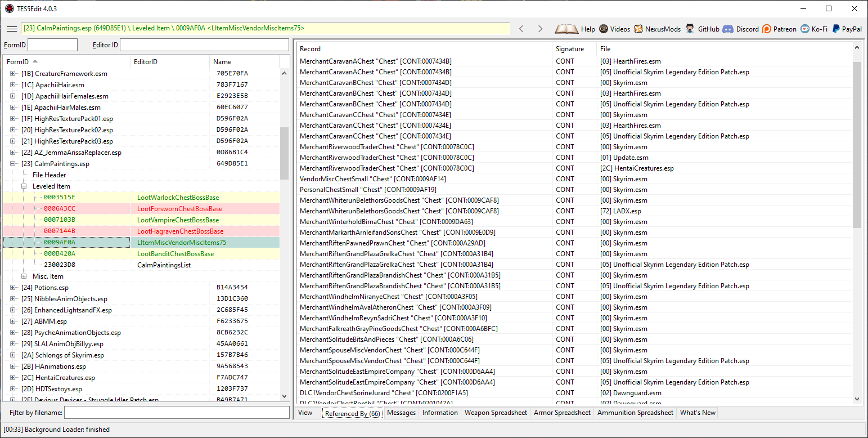Select MerchantRiverwoodTraderChest row from [2C] HentaiCreatures.esp
This screenshot has width=868, height=438.
point(574,168)
